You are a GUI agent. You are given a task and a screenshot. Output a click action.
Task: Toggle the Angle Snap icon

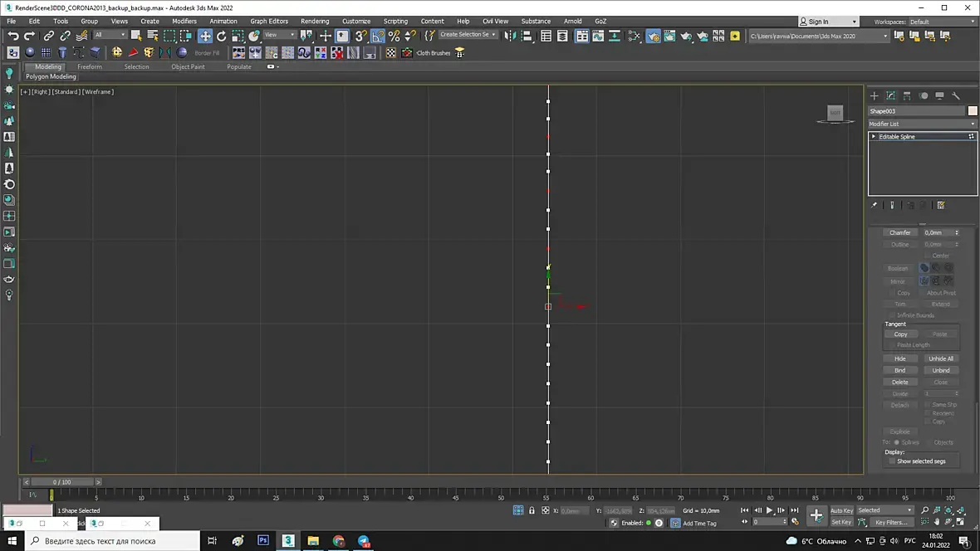[378, 36]
